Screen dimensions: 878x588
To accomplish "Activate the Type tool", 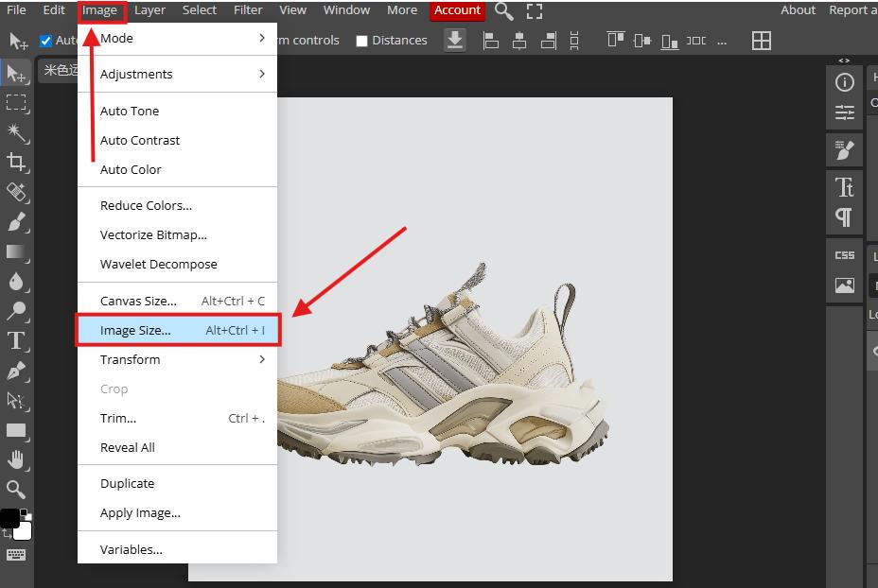I will (16, 341).
